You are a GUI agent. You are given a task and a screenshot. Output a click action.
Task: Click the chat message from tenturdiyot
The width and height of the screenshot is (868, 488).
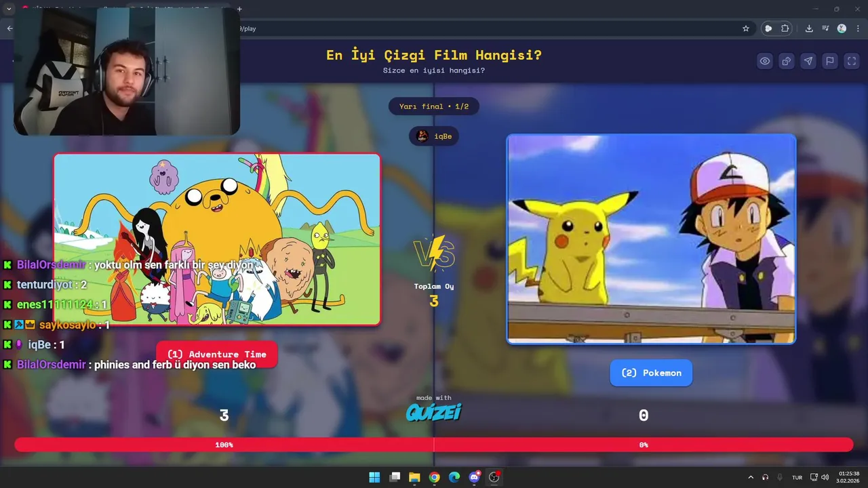click(x=45, y=285)
